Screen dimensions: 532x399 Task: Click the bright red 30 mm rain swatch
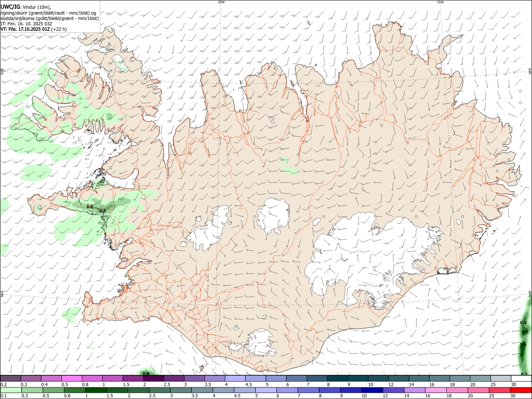coord(521,390)
